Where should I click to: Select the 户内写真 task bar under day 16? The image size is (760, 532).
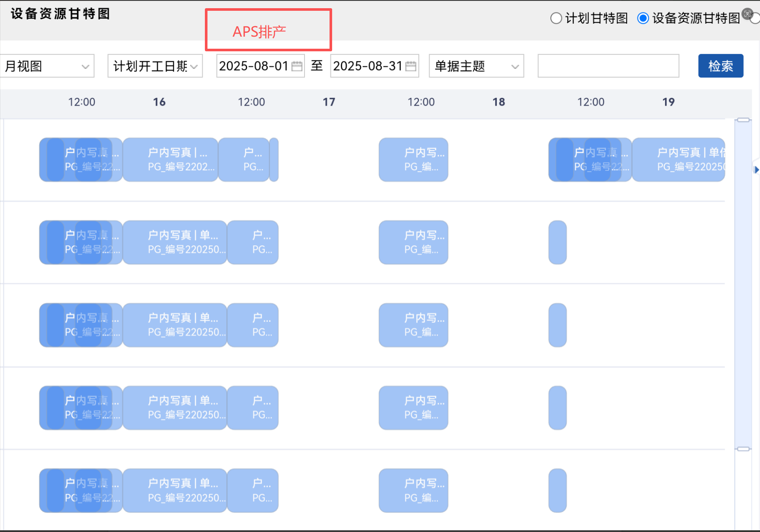pos(170,160)
